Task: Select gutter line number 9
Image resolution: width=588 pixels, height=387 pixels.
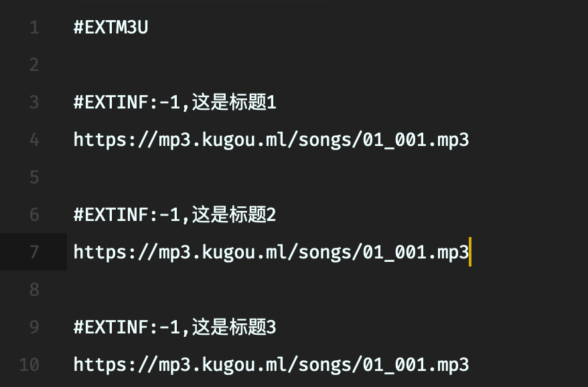Action: [x=34, y=327]
